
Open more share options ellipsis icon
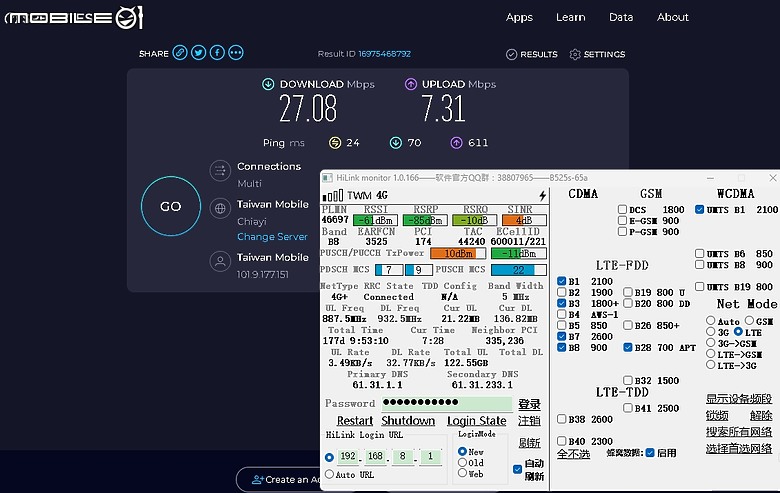click(x=236, y=53)
